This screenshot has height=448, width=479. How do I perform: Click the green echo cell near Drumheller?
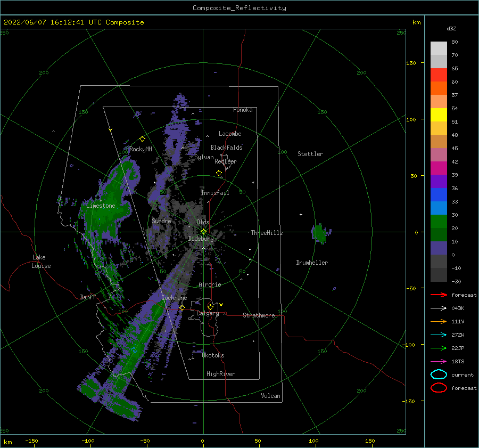(320, 233)
